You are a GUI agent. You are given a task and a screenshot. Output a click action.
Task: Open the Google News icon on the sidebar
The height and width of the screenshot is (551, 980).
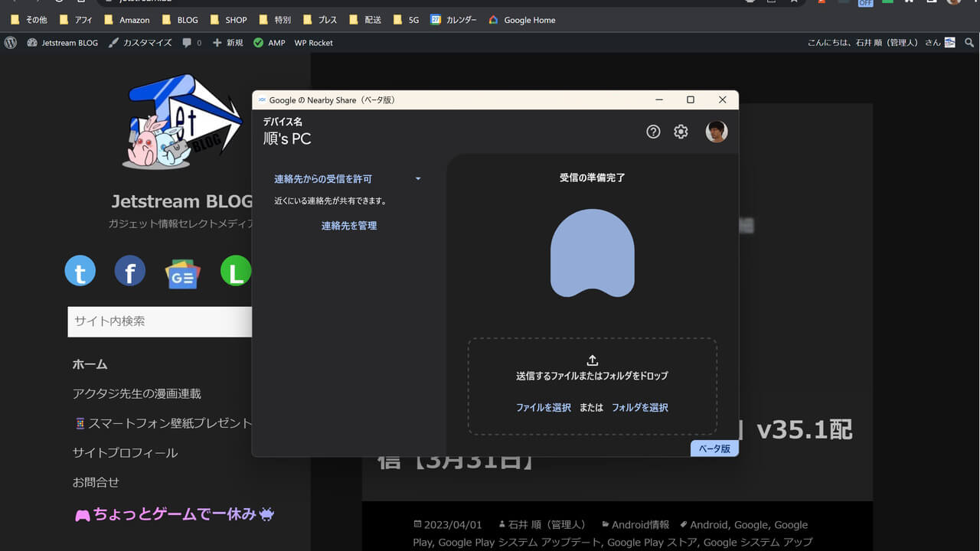[x=182, y=270]
